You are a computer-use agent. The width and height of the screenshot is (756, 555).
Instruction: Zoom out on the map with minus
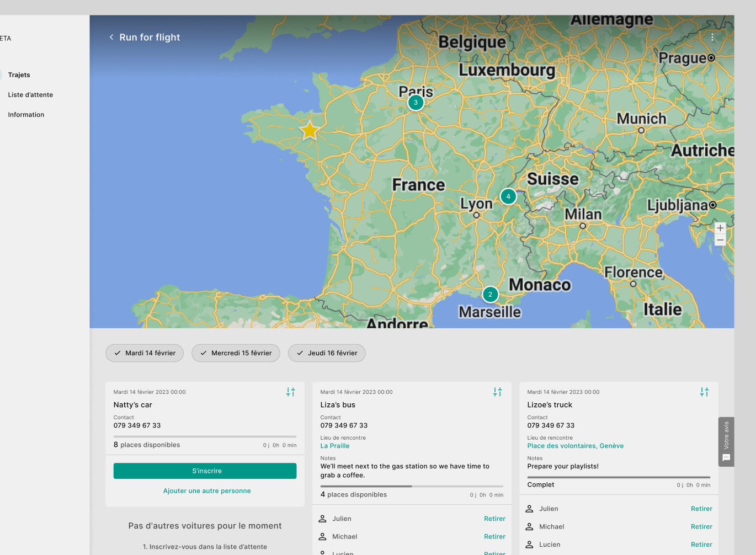[720, 240]
